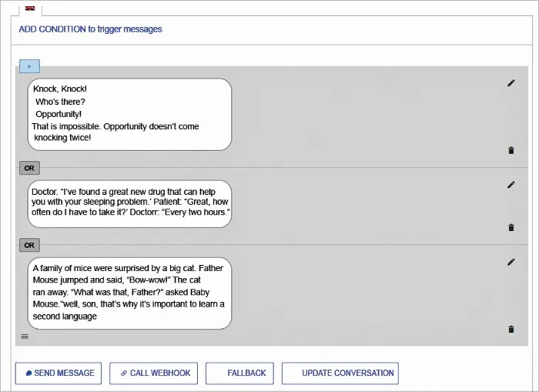Select the Doctor sleeping drug message bubble
539x392 pixels.
[x=129, y=204]
